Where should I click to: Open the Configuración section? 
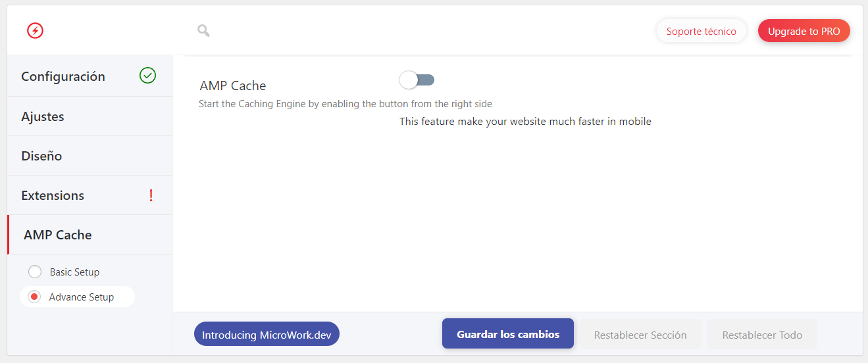pyautogui.click(x=89, y=76)
